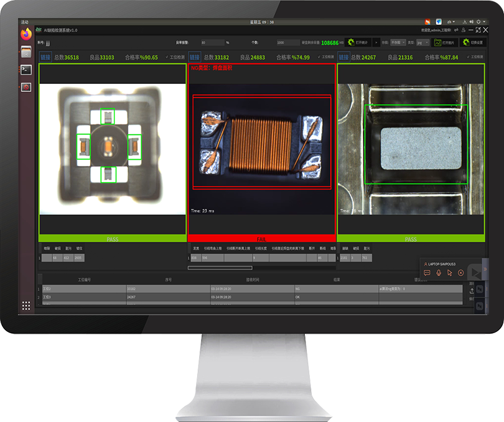Select log row with serial 24267

click(x=253, y=297)
